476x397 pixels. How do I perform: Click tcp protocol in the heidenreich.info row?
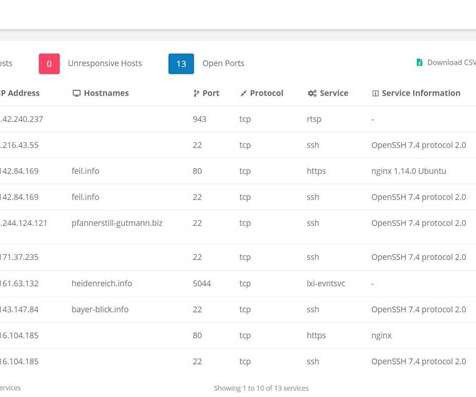(245, 284)
